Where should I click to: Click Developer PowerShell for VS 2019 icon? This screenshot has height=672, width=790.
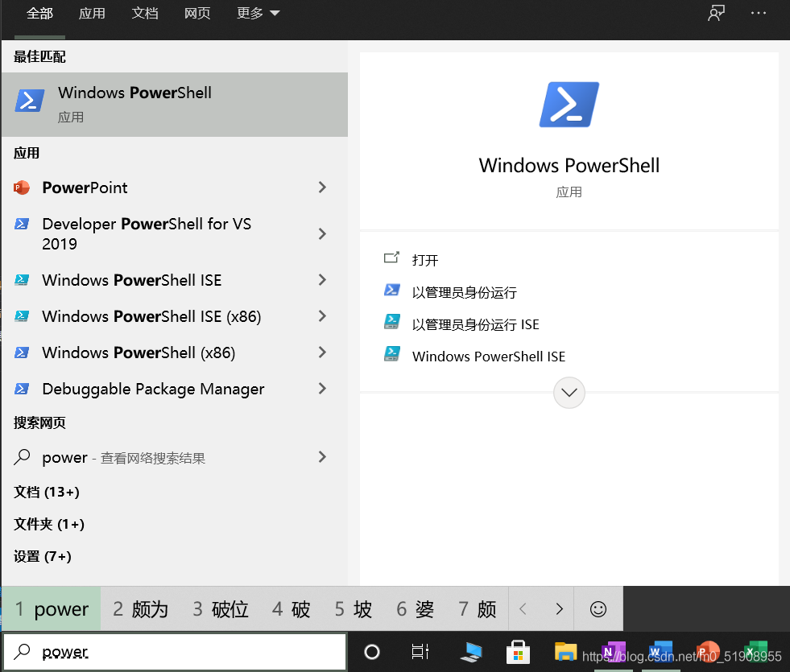click(x=22, y=224)
